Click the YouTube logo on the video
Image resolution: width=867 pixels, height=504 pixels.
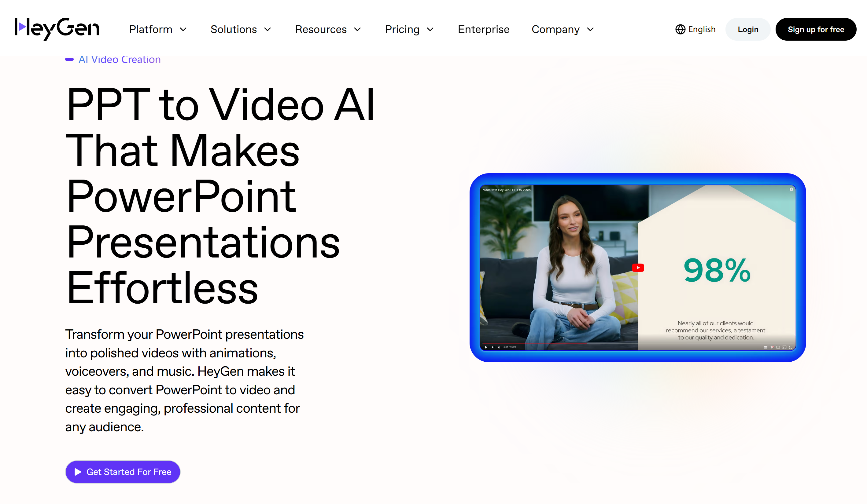click(x=638, y=268)
